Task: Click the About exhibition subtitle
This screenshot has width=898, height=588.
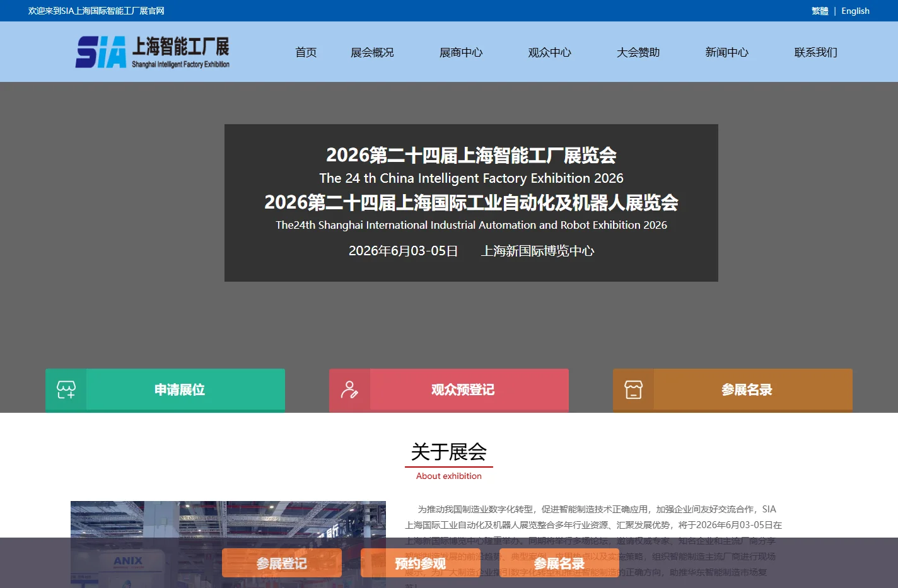Action: (449, 476)
